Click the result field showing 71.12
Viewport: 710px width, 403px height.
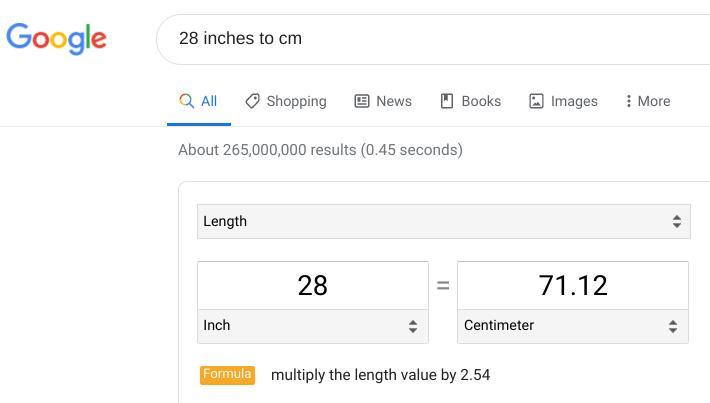[572, 286]
